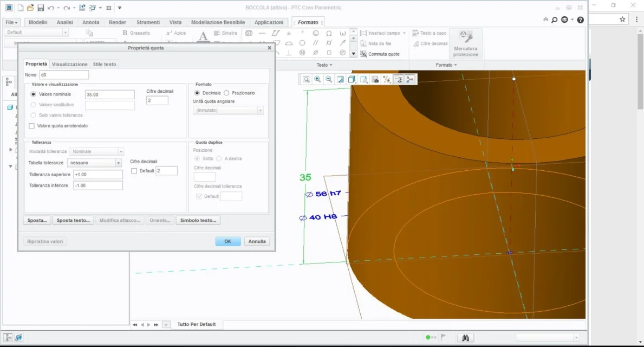
Task: Click the Open folder icon
Action: 30,8
